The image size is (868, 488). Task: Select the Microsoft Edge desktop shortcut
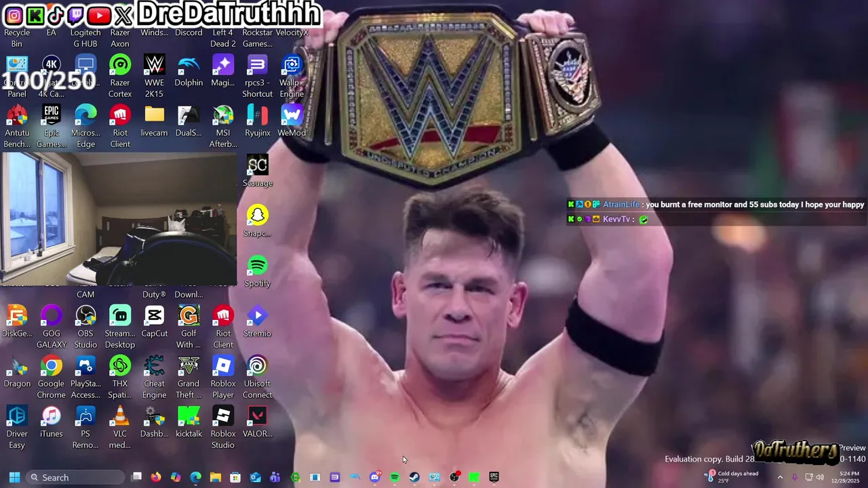coord(85,126)
